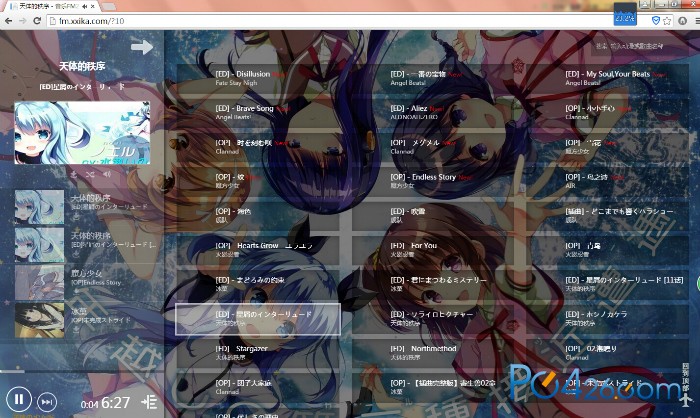Viewport: 700px width, 418px height.
Task: Play the 吹雪 song tile
Action: (433, 216)
